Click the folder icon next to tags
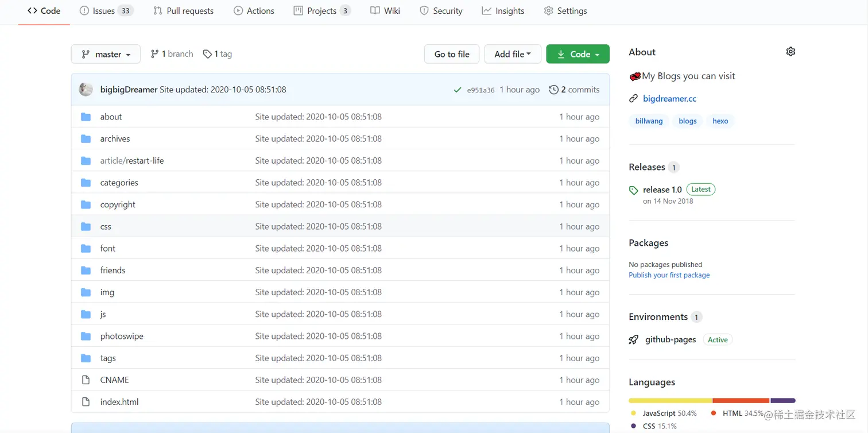 coord(86,358)
